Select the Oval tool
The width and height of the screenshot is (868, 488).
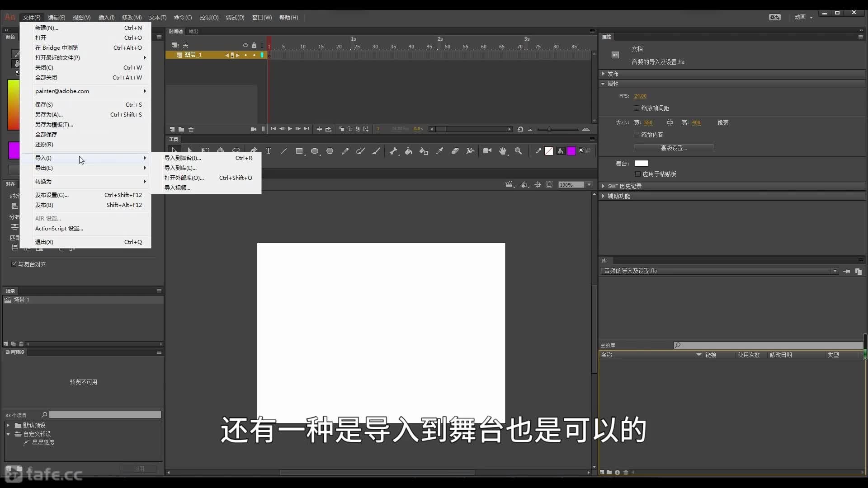(315, 151)
